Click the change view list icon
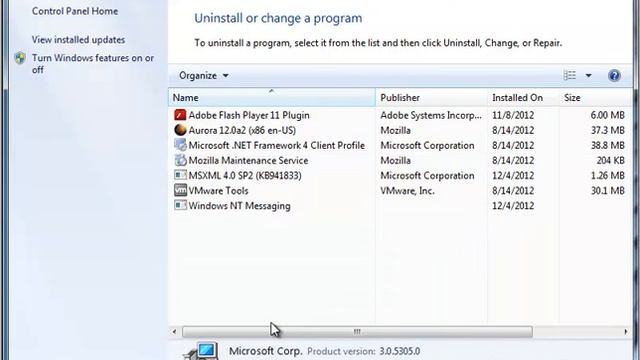 (569, 76)
